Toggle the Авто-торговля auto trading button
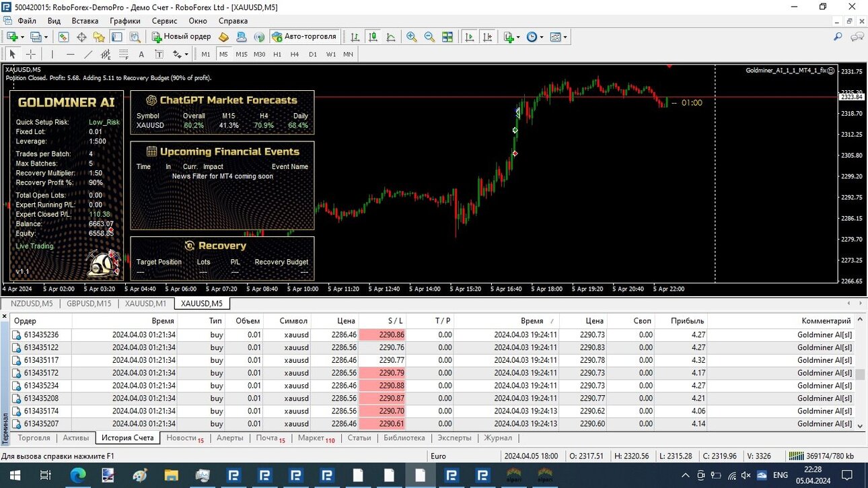This screenshot has width=868, height=488. tap(304, 37)
